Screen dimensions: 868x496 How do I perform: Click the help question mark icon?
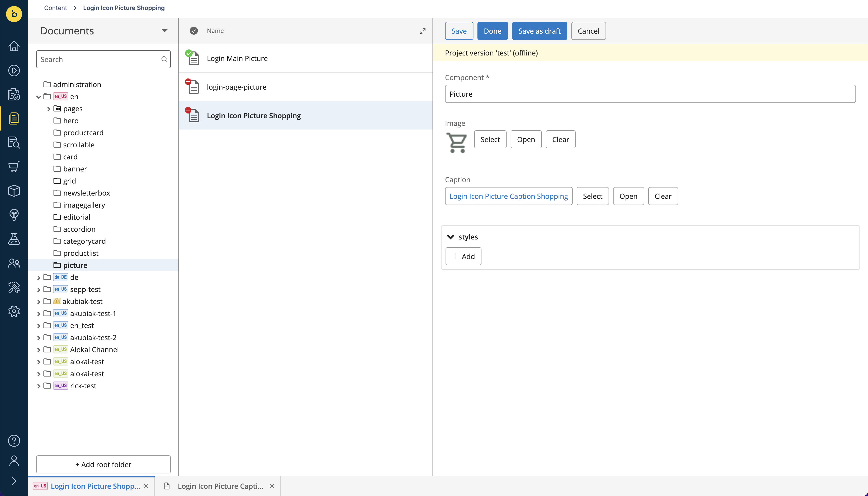click(14, 441)
